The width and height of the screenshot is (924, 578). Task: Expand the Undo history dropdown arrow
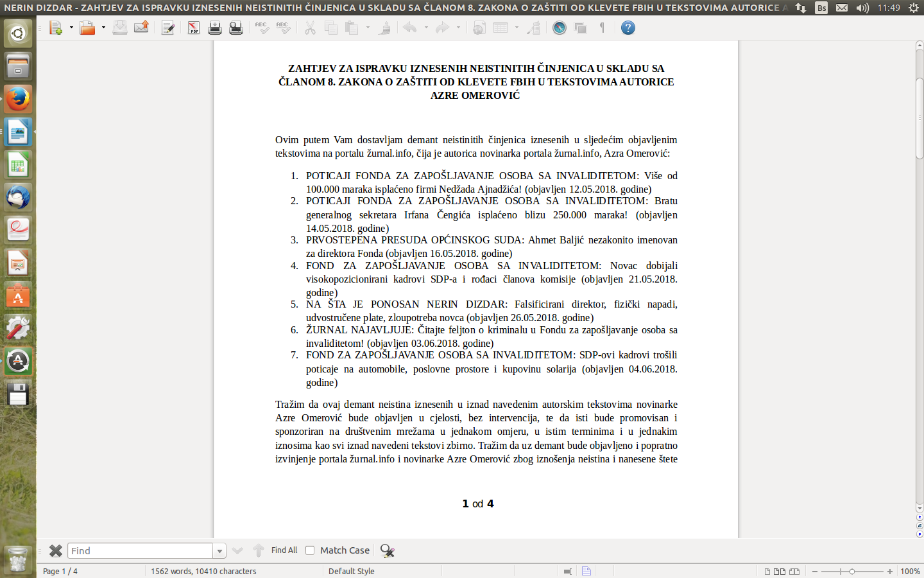426,28
